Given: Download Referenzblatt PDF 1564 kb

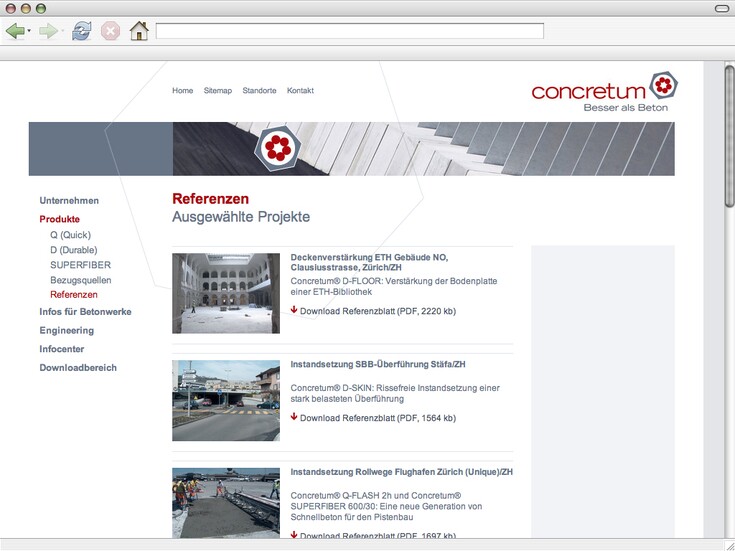Looking at the screenshot, I should (x=378, y=418).
